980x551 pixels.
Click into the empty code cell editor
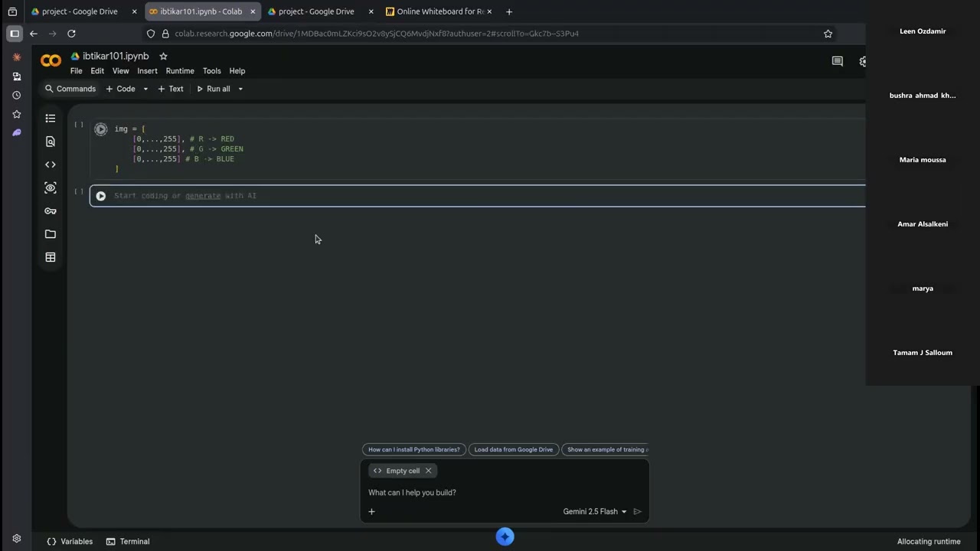[490, 196]
